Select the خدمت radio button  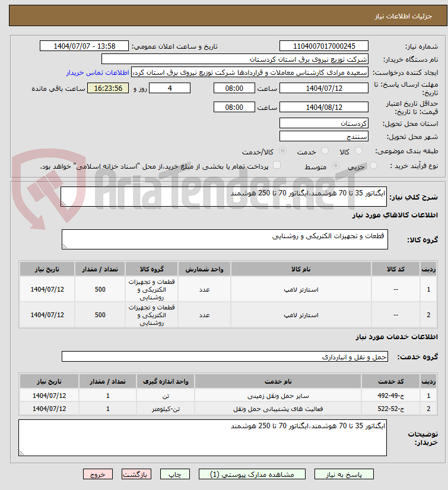(325, 151)
